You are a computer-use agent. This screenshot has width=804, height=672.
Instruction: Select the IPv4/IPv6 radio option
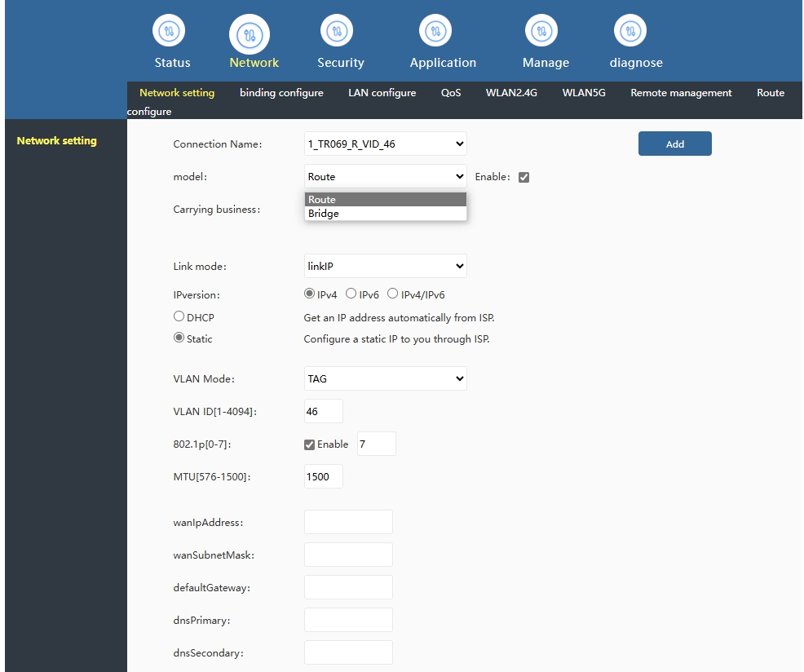pyautogui.click(x=392, y=294)
